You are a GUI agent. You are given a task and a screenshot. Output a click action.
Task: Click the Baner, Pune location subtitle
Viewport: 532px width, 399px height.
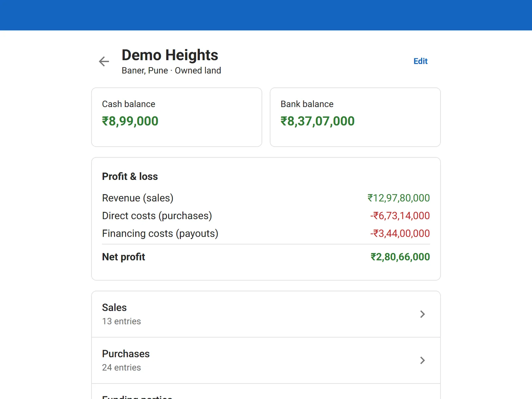tap(145, 70)
